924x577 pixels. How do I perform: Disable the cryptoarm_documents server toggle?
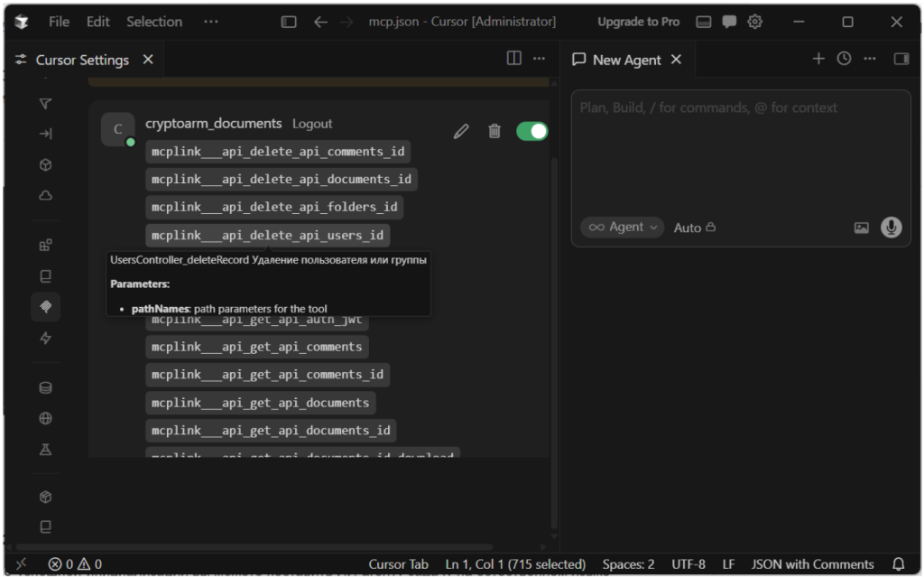[531, 131]
